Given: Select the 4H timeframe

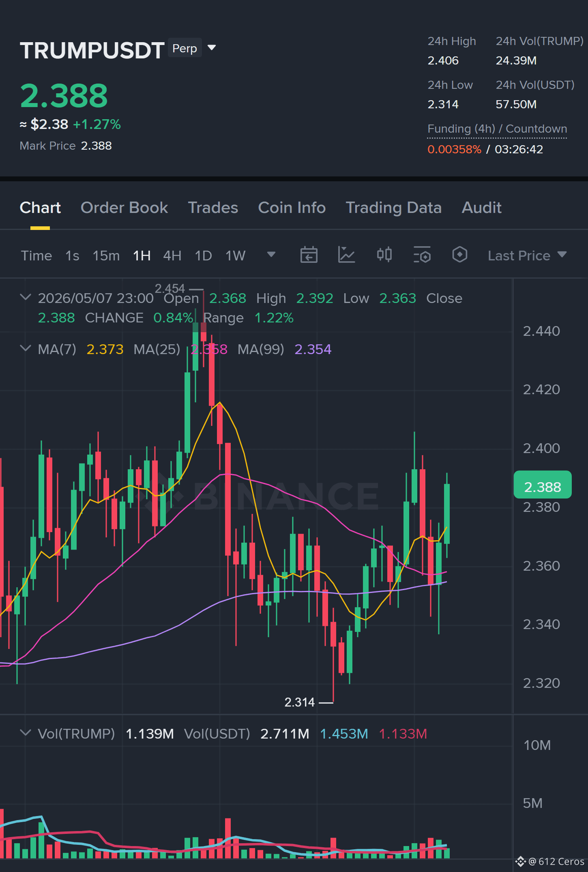Looking at the screenshot, I should 172,256.
